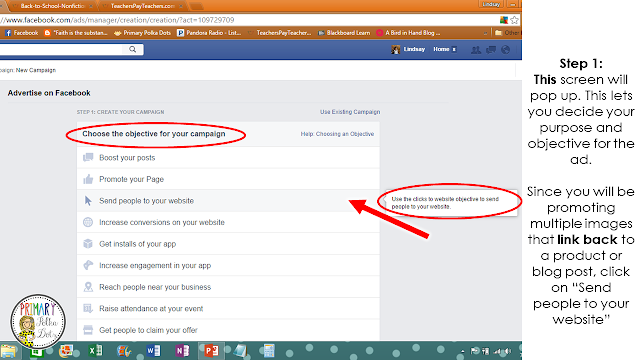Choose Get installs of your app
Image resolution: width=640 pixels, height=360 pixels.
point(228,244)
